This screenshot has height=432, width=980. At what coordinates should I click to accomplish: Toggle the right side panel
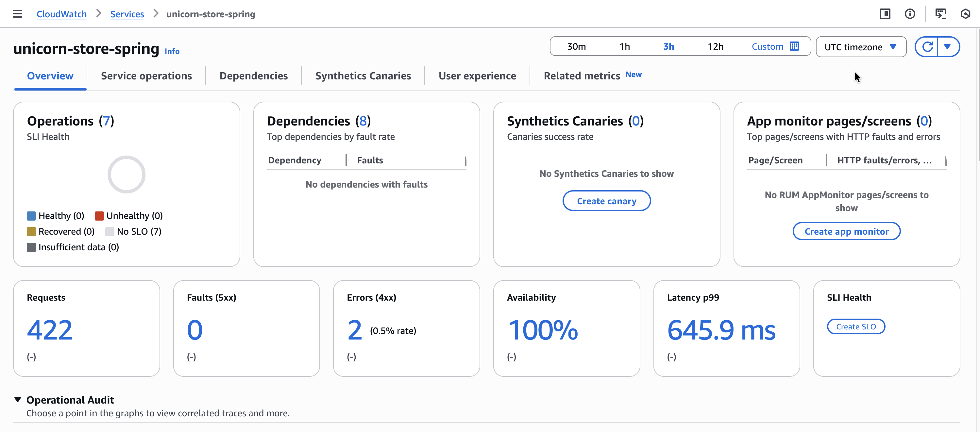pos(885,13)
